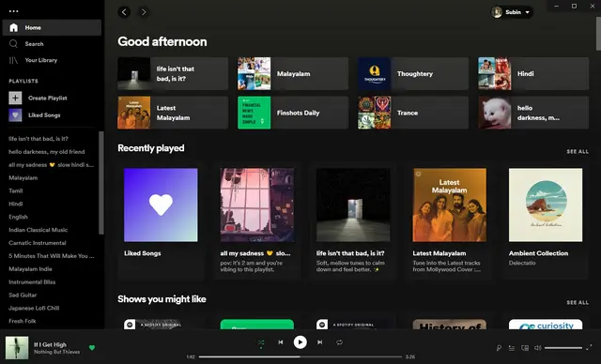Screen dimensions: 601x364
Task: Open the Ambient Collection card
Action: [546, 222]
